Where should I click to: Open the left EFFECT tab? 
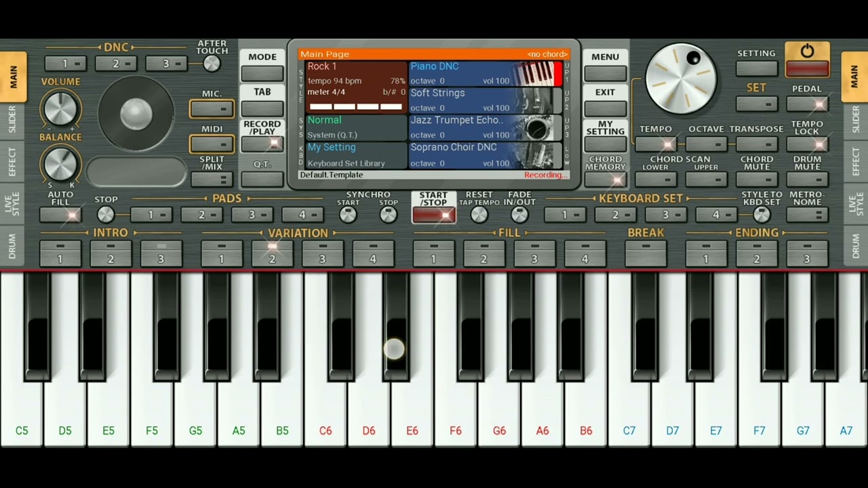click(12, 161)
